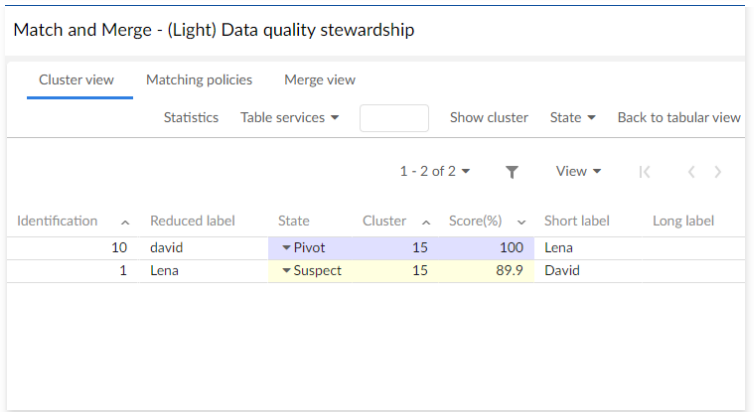Viewport: 754px width, 419px height.
Task: Open the Merge view tab
Action: 320,80
